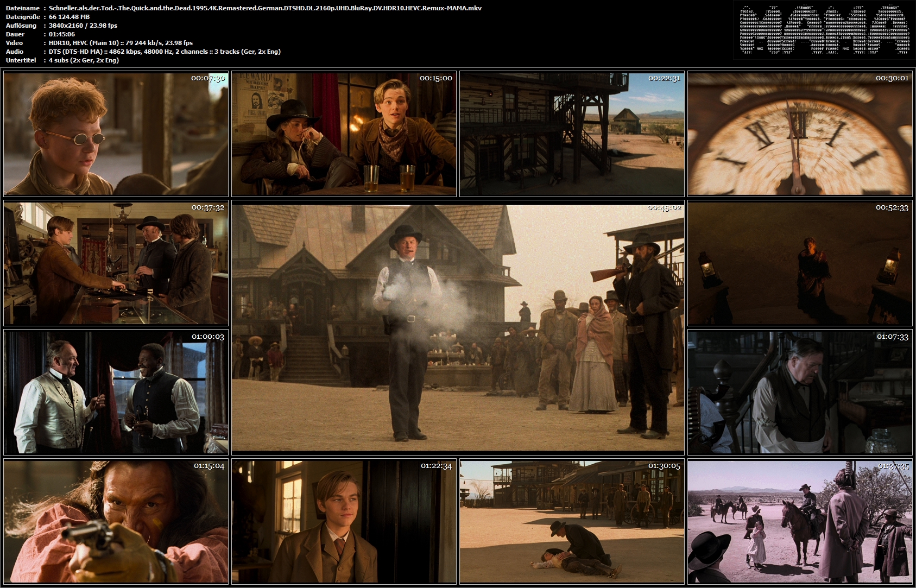Click the 4 subs subtitle info text
This screenshot has height=588, width=916.
tap(84, 60)
